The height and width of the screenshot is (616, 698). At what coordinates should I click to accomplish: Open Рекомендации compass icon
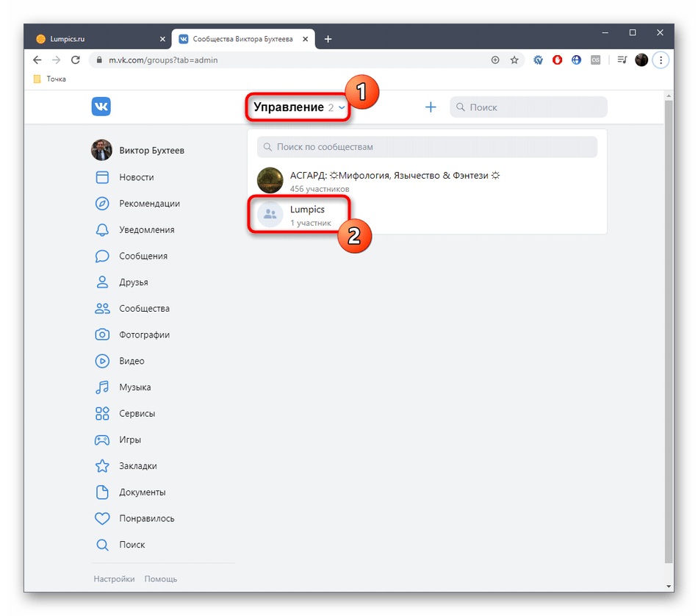pos(102,204)
